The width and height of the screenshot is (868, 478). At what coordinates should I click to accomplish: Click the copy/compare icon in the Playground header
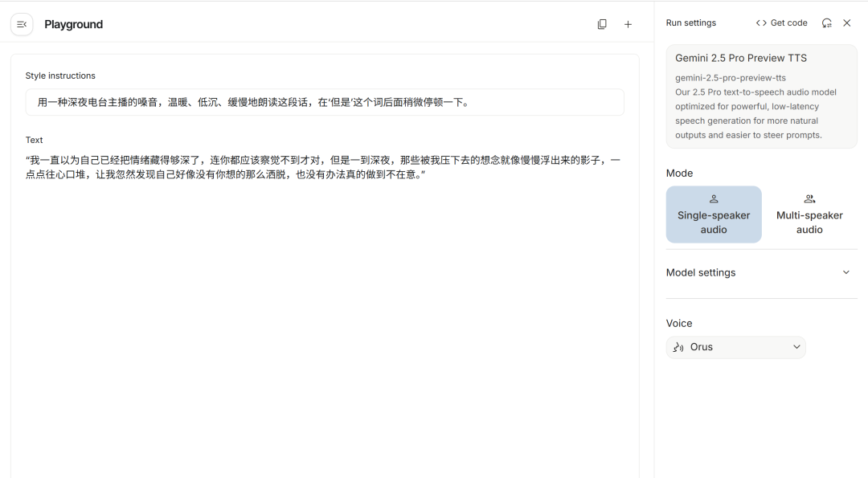click(602, 24)
